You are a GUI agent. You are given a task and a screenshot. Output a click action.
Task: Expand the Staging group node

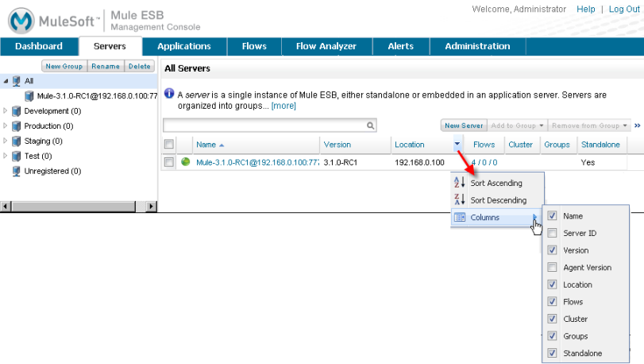[6, 141]
